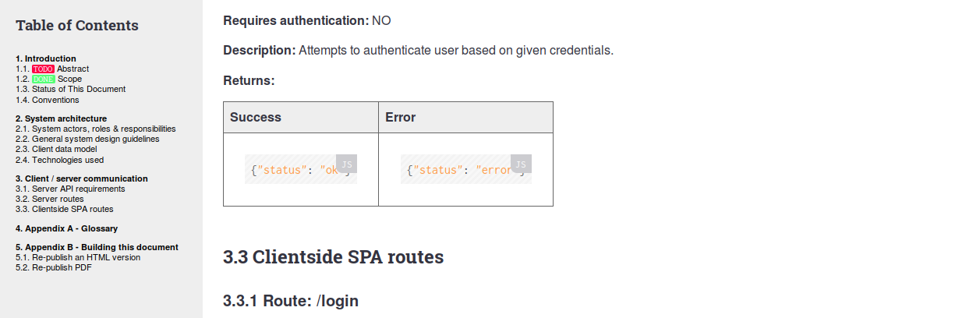The image size is (980, 318).
Task: Go to Client / server communication chapter
Action: click(82, 178)
